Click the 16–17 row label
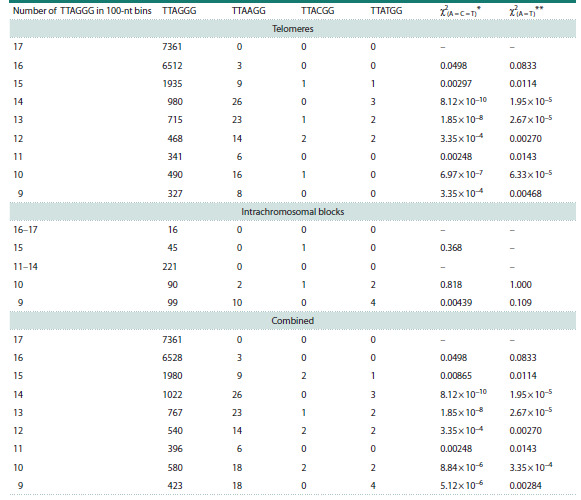The height and width of the screenshot is (500, 581). (x=26, y=230)
